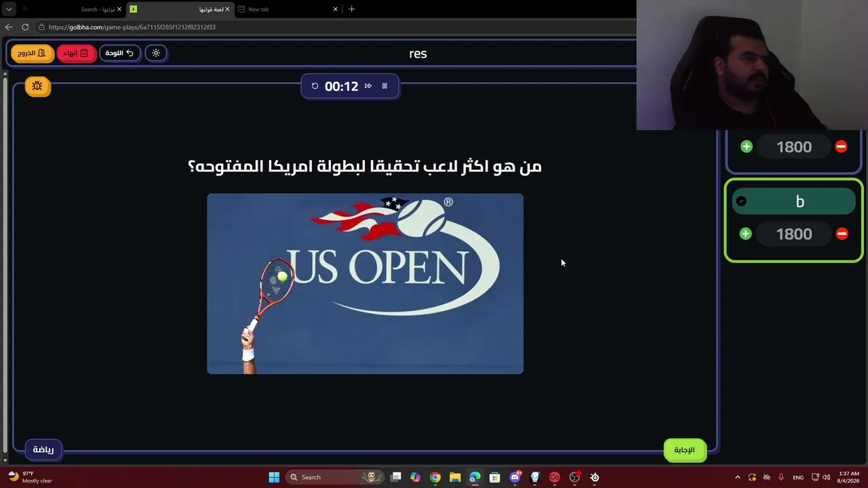
Task: Open Task View on the taskbar
Action: tap(396, 477)
